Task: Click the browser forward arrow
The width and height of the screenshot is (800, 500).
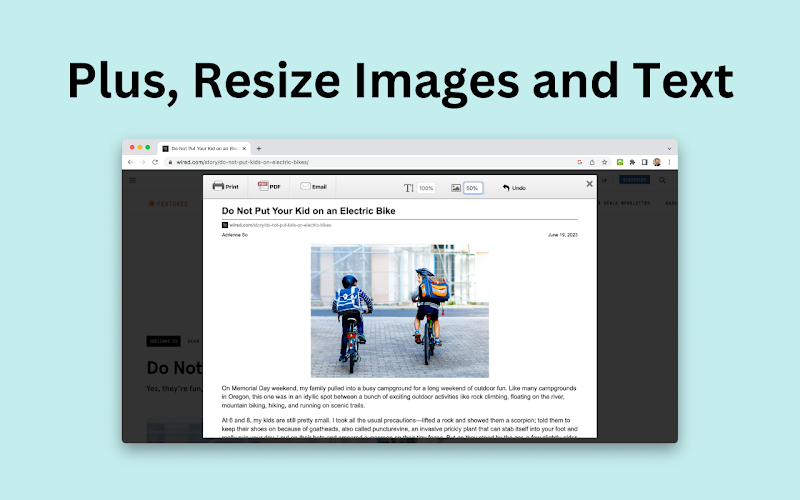Action: (x=142, y=162)
